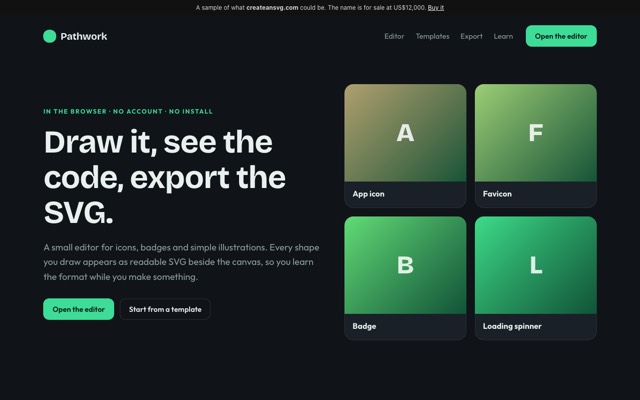
Task: Follow the Buy it link in banner
Action: point(436,7)
